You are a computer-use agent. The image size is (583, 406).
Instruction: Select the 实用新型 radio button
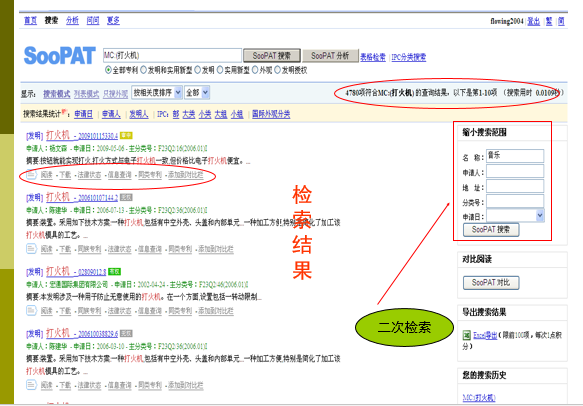220,70
